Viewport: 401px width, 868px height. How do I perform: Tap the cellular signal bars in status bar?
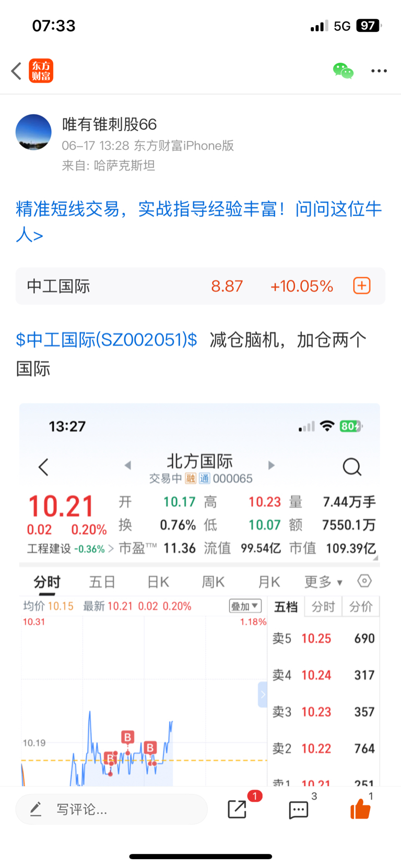319,26
